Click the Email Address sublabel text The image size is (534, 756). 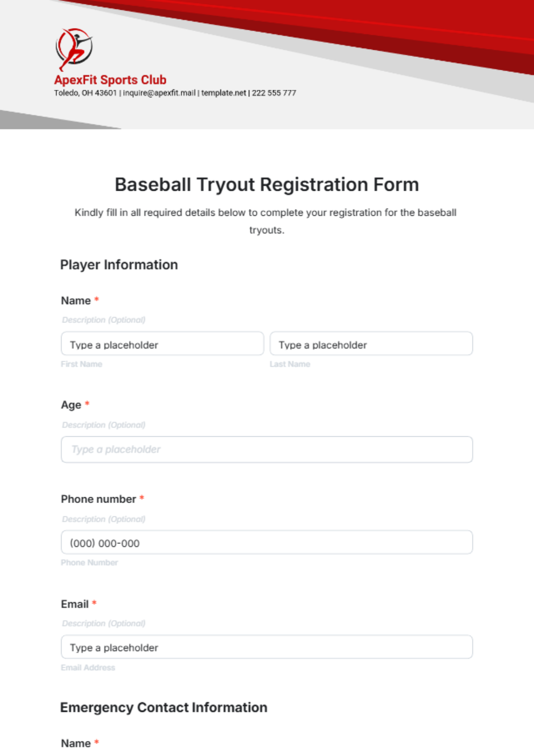click(88, 668)
